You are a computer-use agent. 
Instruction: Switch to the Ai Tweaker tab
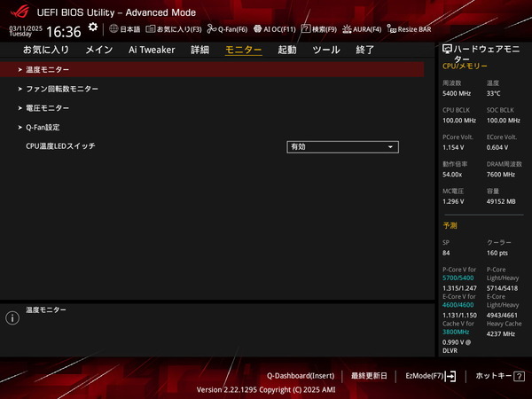(x=152, y=50)
